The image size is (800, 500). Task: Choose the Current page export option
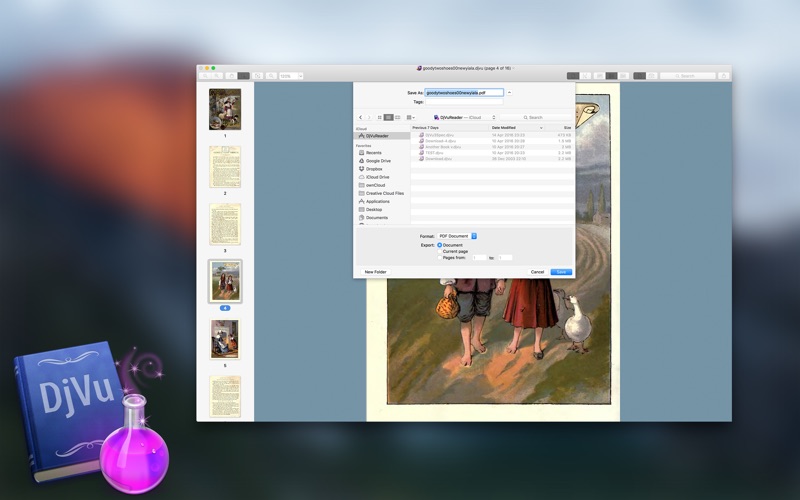click(439, 251)
